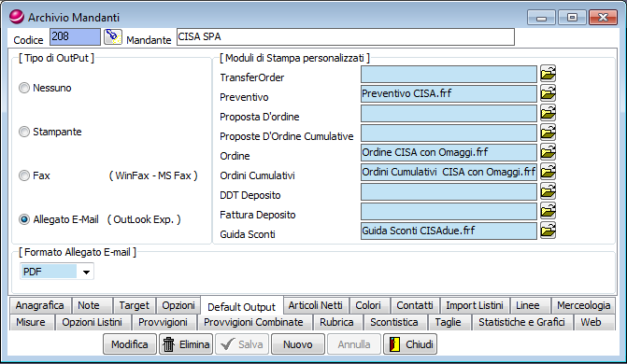Click the Modifica button

[130, 344]
